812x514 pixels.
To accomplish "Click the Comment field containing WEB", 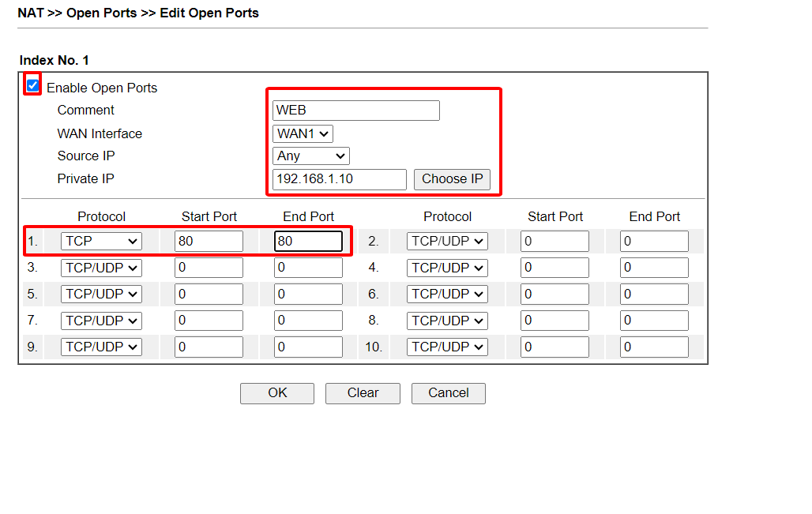I will pyautogui.click(x=355, y=111).
